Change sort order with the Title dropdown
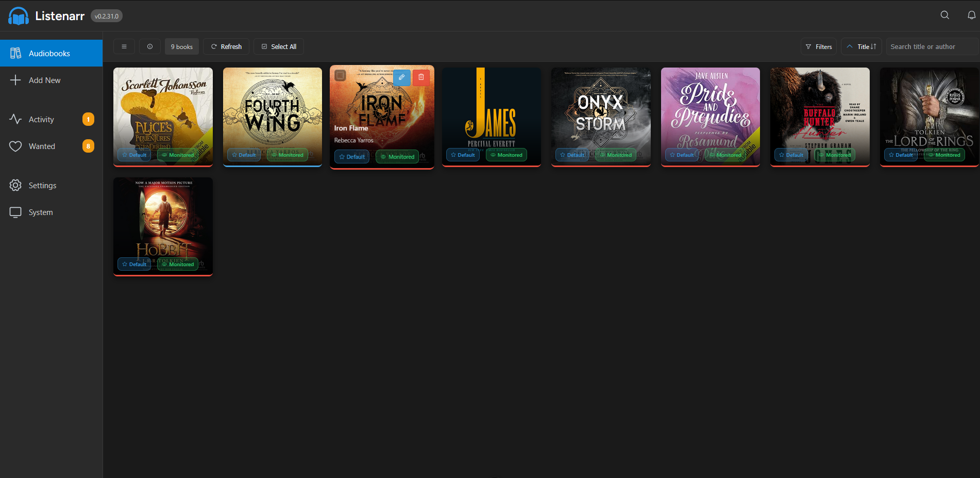Screen dimensions: 980x478 tap(861, 46)
